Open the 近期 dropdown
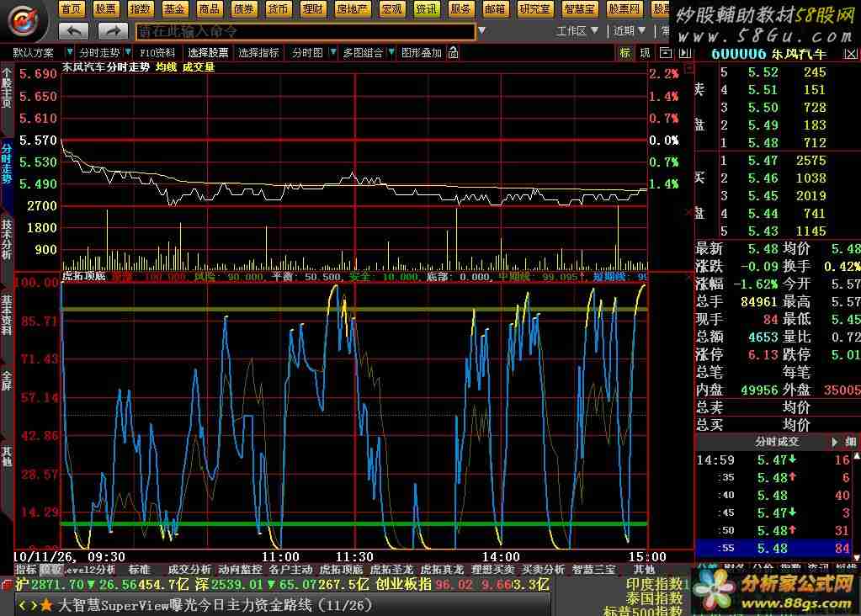 click(630, 31)
